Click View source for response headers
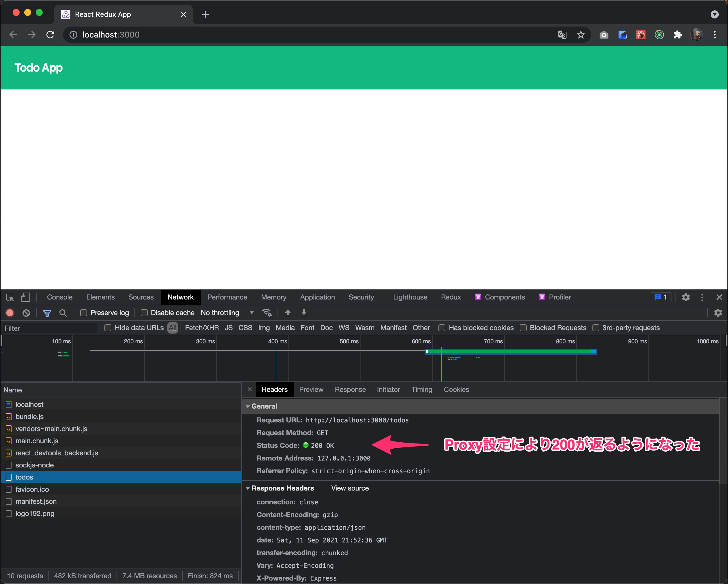 point(350,488)
